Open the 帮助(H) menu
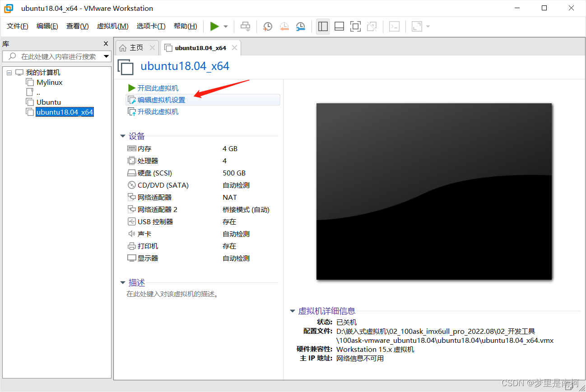The height and width of the screenshot is (392, 586). point(186,26)
